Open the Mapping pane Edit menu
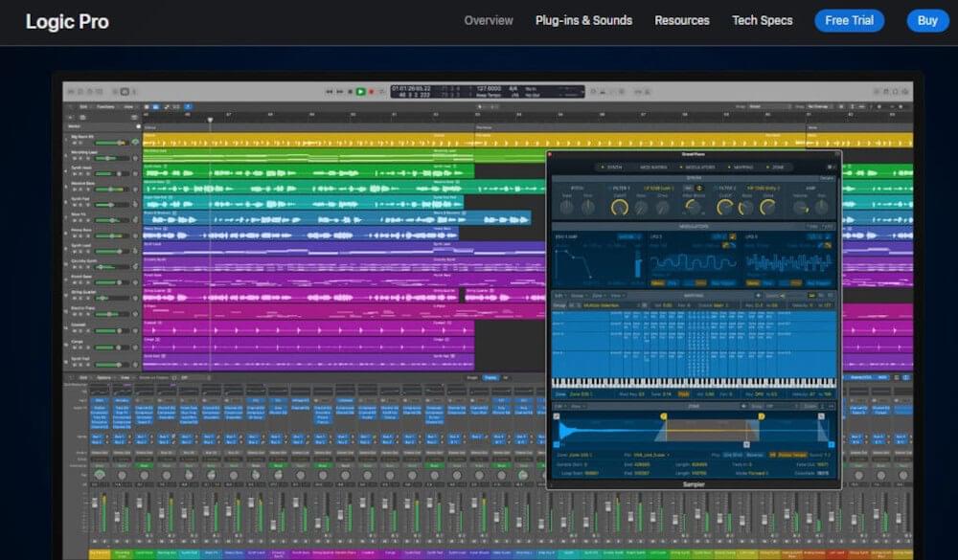The height and width of the screenshot is (560, 958). [x=559, y=296]
